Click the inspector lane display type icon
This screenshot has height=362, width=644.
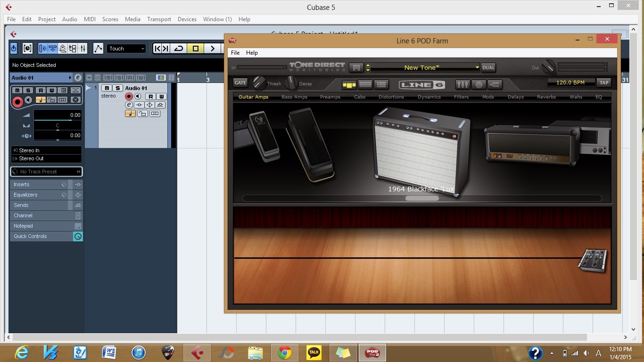62,100
